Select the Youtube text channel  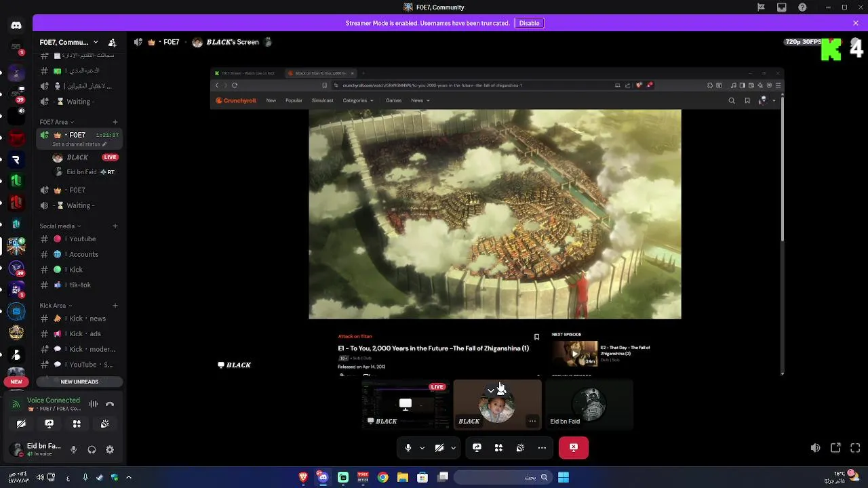[x=79, y=239]
